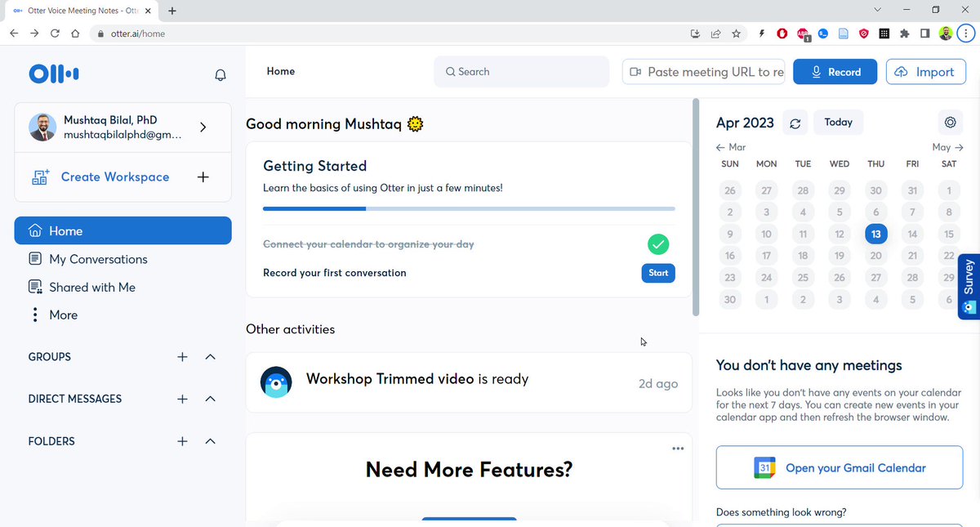980x527 pixels.
Task: Click the main page scrollbar
Action: pyautogui.click(x=696, y=208)
